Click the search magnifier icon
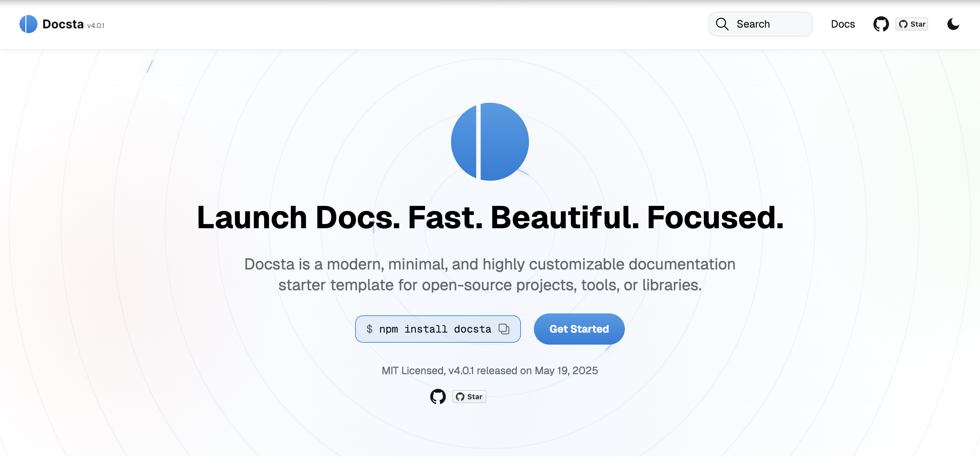This screenshot has width=980, height=474. [x=722, y=24]
